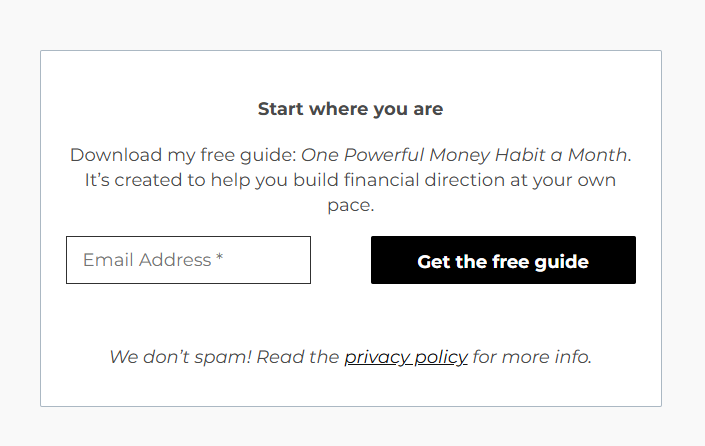Open the privacy policy link
The height and width of the screenshot is (446, 705).
tap(406, 357)
